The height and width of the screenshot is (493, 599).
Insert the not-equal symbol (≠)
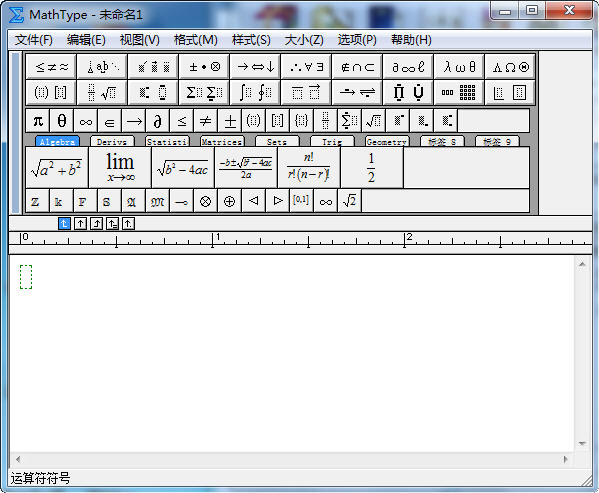pos(206,121)
